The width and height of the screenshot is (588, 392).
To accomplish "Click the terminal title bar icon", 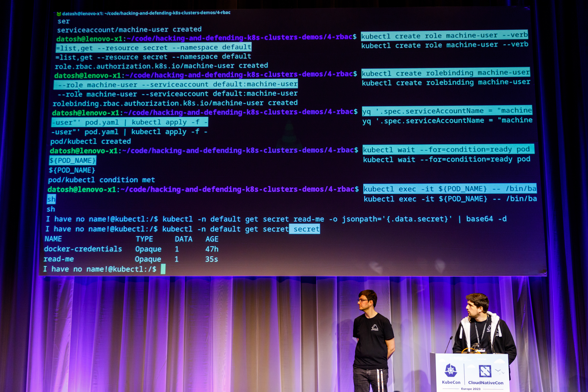I will [x=59, y=14].
